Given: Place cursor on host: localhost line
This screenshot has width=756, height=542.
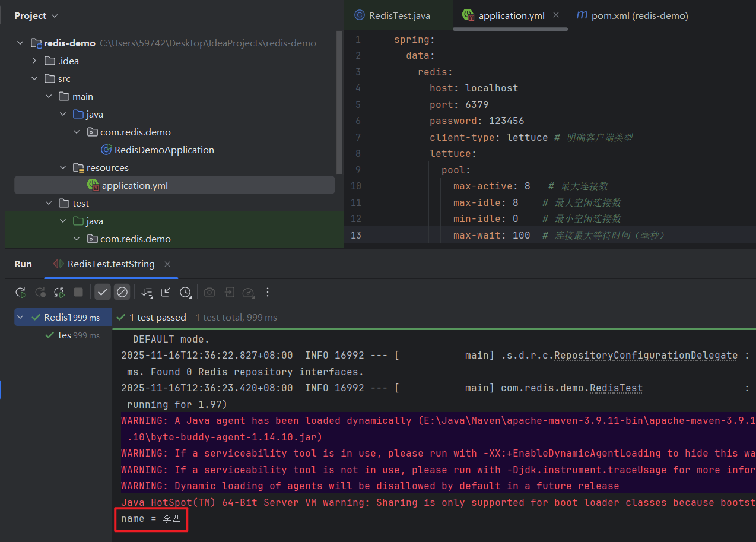Looking at the screenshot, I should click(474, 88).
